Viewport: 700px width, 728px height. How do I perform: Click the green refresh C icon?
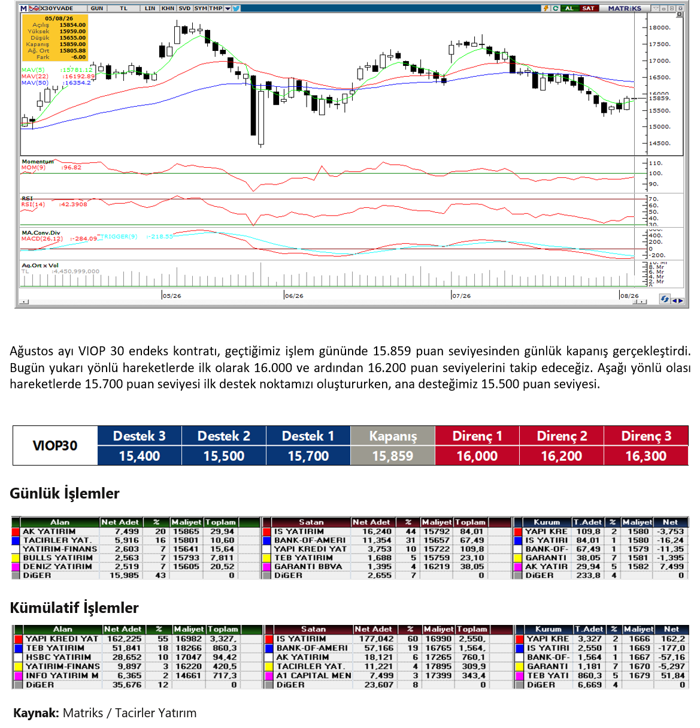click(556, 8)
